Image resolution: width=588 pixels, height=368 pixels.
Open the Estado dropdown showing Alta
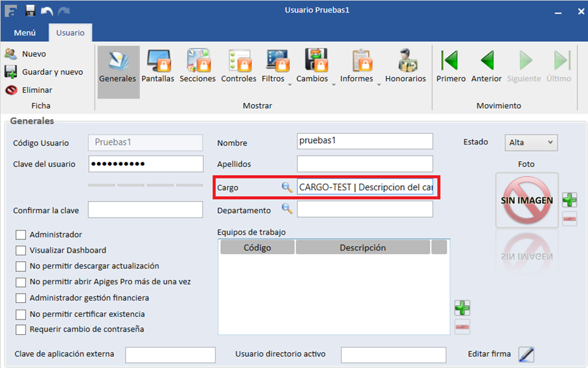point(531,143)
